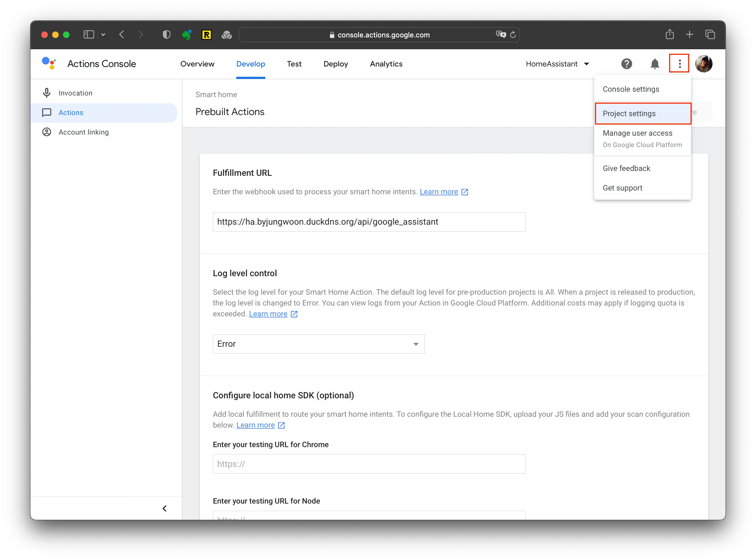Click the Account linking person icon
The height and width of the screenshot is (560, 756).
tap(47, 132)
